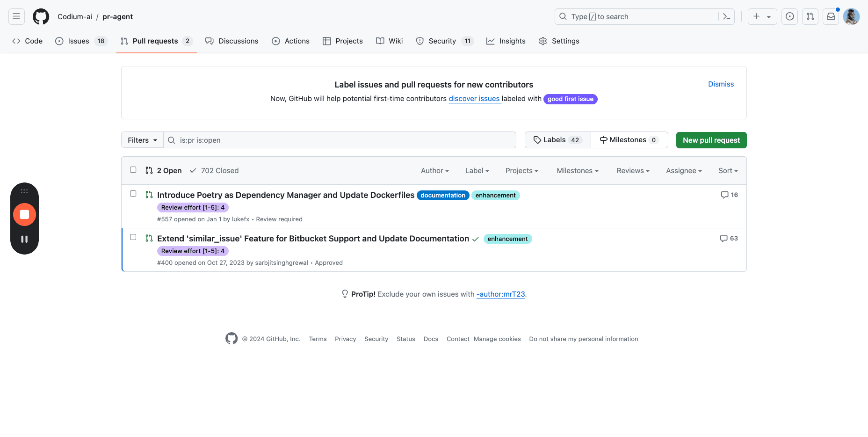Open the Author filter dropdown
Image resolution: width=868 pixels, height=437 pixels.
point(435,171)
